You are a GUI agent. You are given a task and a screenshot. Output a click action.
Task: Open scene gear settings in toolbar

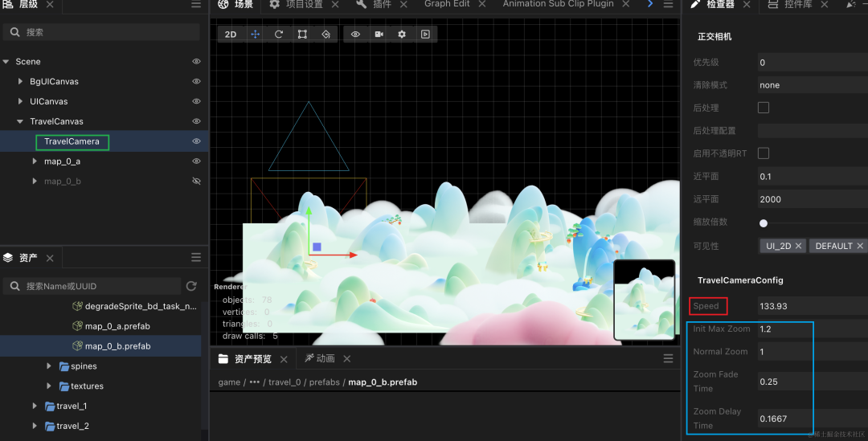point(401,35)
